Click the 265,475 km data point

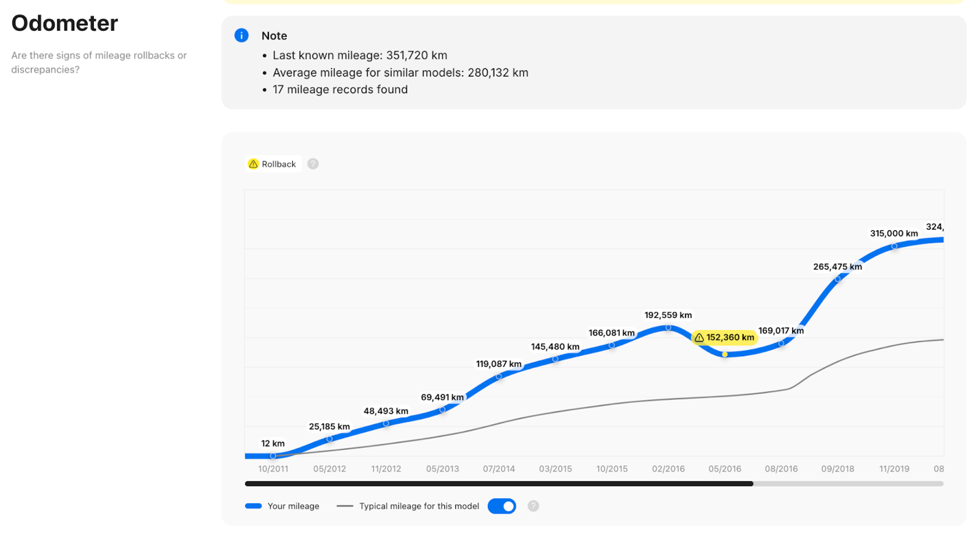tap(837, 279)
